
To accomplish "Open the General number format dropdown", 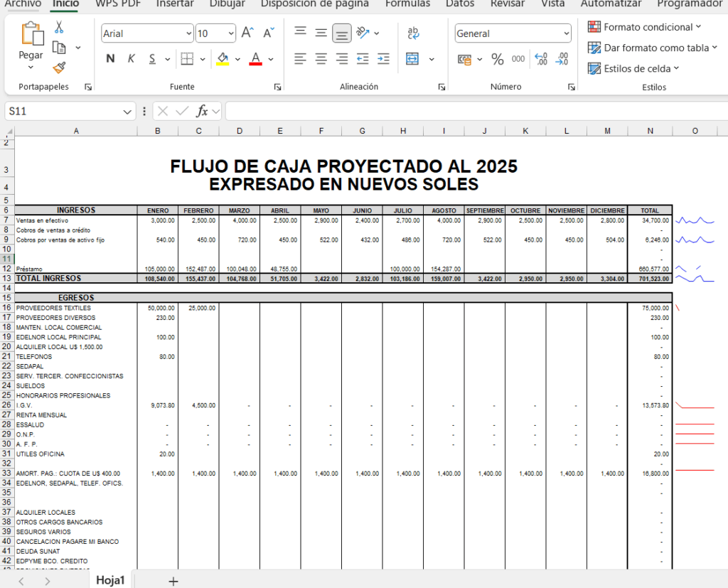I will pyautogui.click(x=567, y=33).
